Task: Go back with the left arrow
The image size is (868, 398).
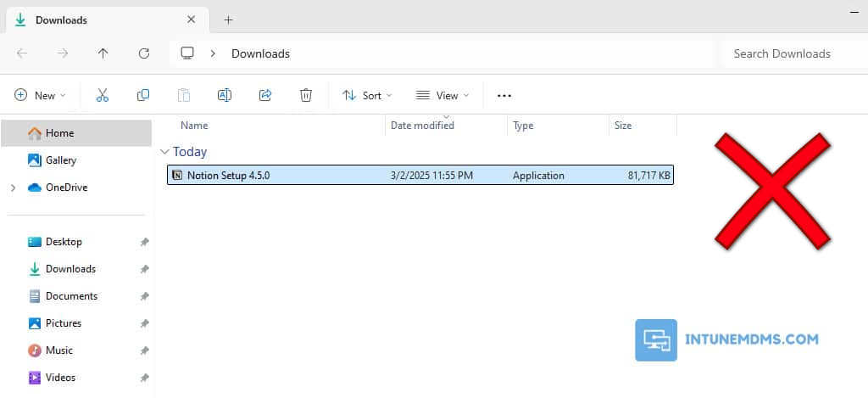Action: click(x=21, y=53)
